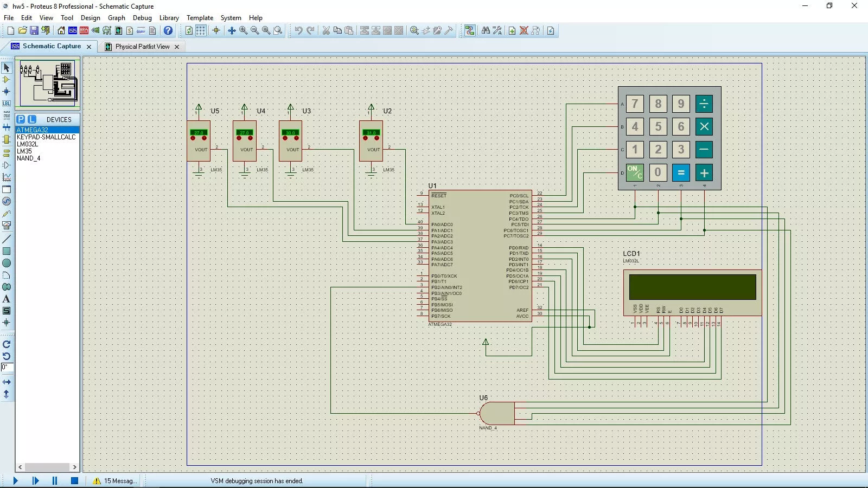The width and height of the screenshot is (868, 488).
Task: Click the overview schematic thumbnail
Action: point(48,84)
